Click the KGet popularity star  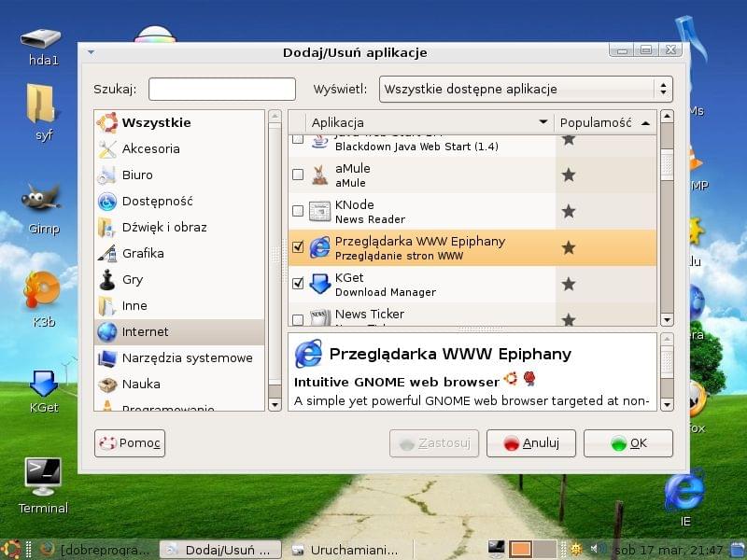click(569, 284)
